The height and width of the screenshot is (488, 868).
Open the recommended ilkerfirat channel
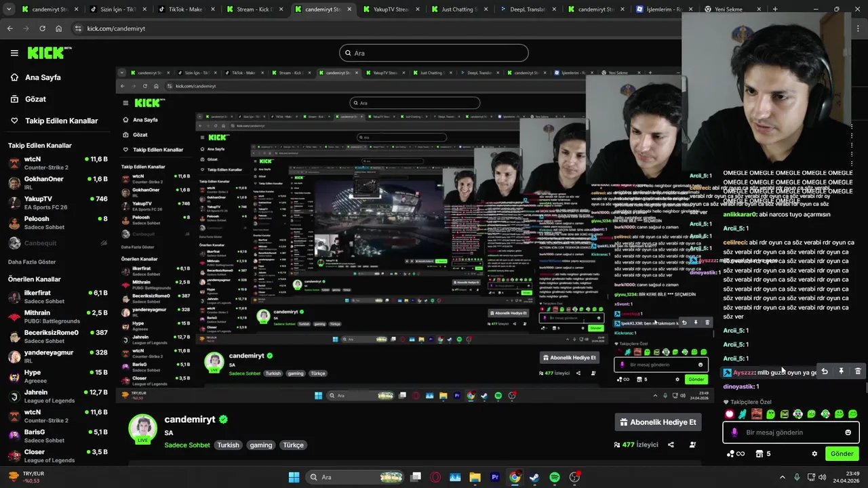click(x=58, y=297)
